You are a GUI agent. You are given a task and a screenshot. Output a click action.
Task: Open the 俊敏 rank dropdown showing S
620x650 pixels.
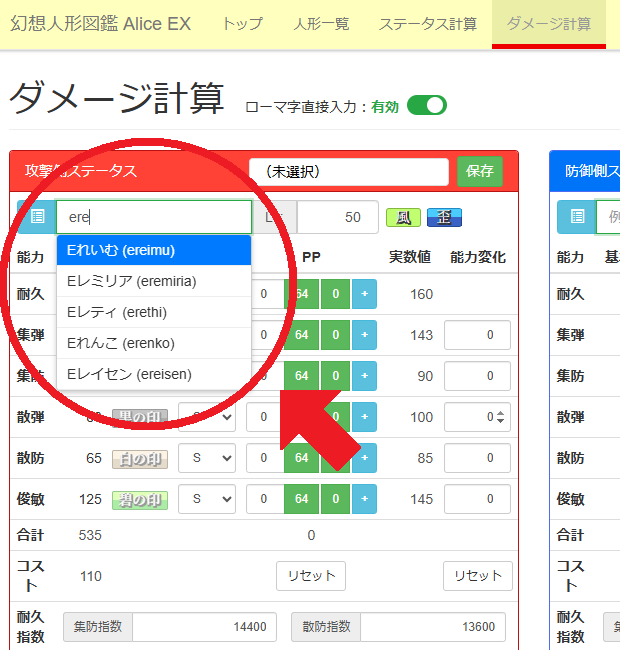click(207, 499)
